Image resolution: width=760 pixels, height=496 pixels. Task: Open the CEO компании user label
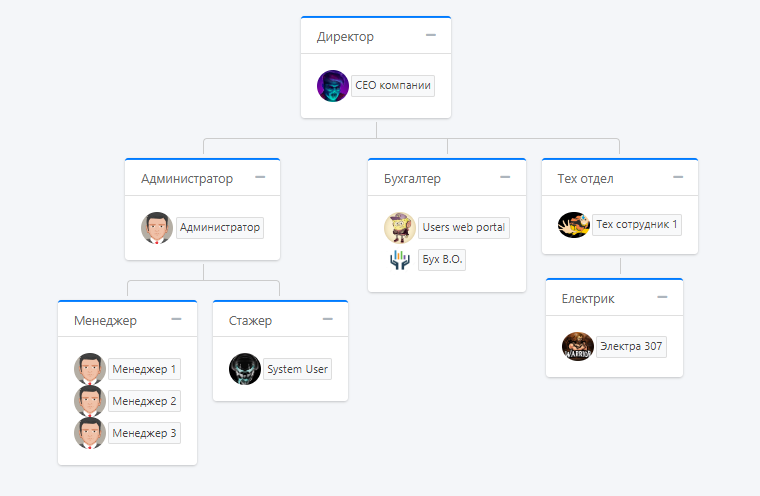tap(393, 86)
